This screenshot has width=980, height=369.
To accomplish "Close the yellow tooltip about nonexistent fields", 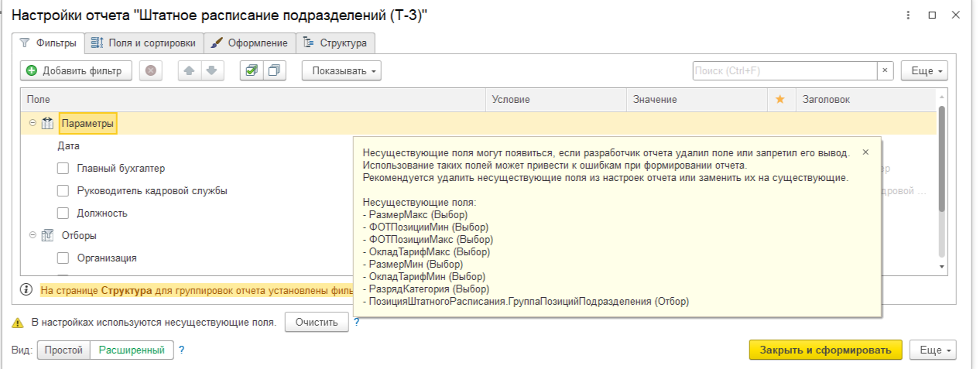I will [865, 152].
